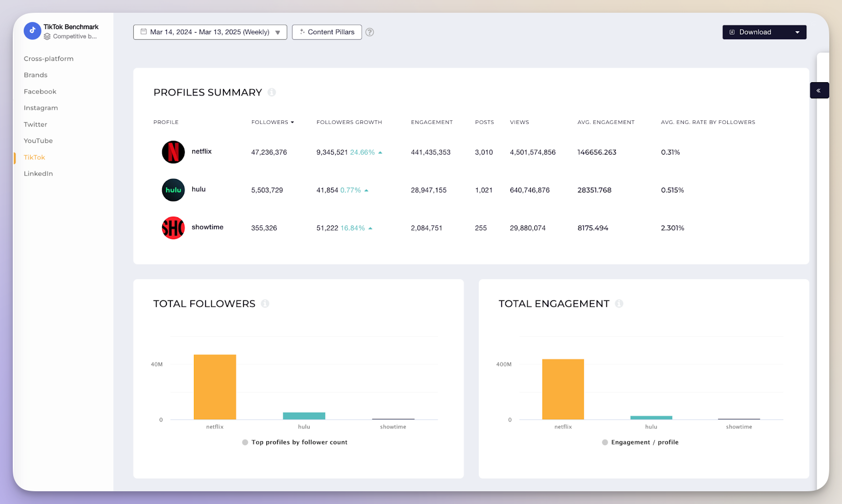Click Posts column header

(484, 122)
